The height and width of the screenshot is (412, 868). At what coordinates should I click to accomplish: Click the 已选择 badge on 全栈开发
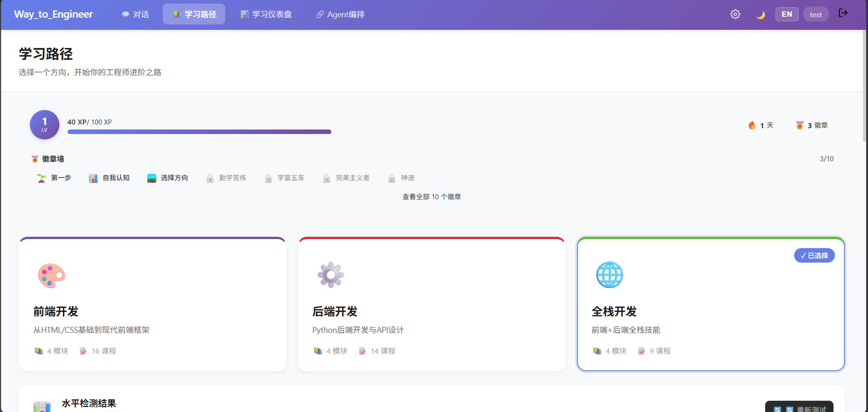[814, 255]
